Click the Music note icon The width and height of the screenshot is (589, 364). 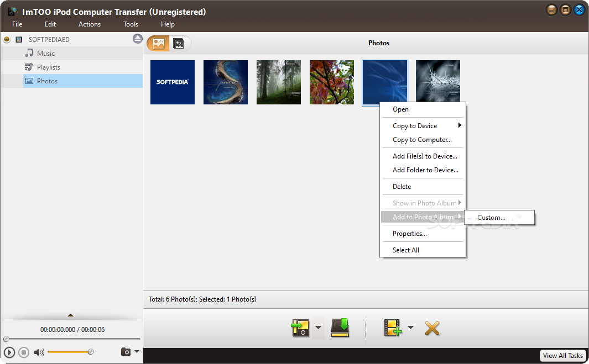point(29,53)
